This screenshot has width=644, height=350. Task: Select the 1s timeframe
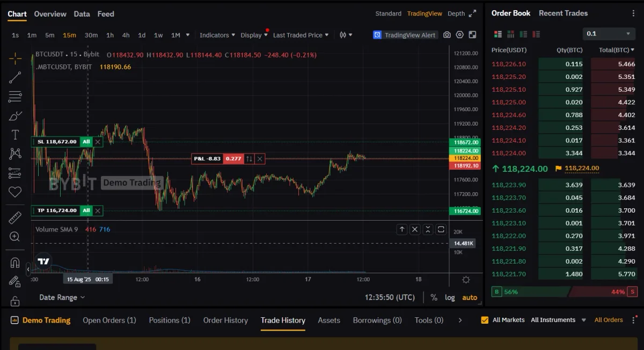tap(15, 35)
